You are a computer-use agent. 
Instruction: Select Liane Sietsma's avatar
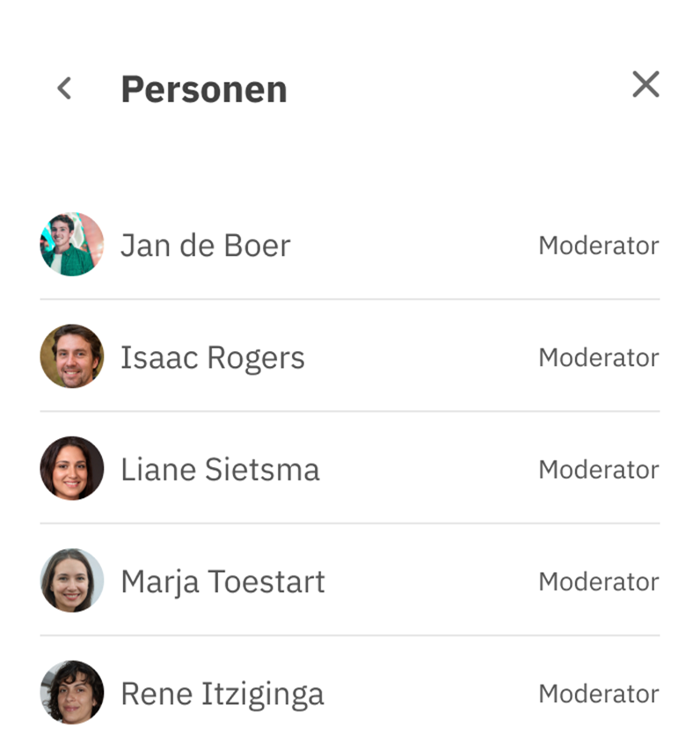click(x=72, y=468)
